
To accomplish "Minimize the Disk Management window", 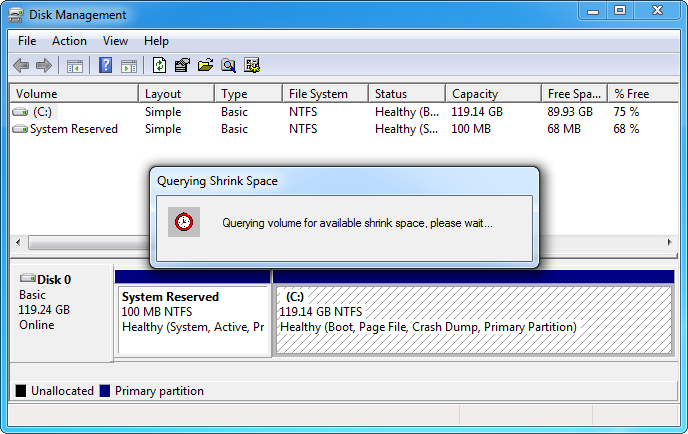I will coord(593,11).
